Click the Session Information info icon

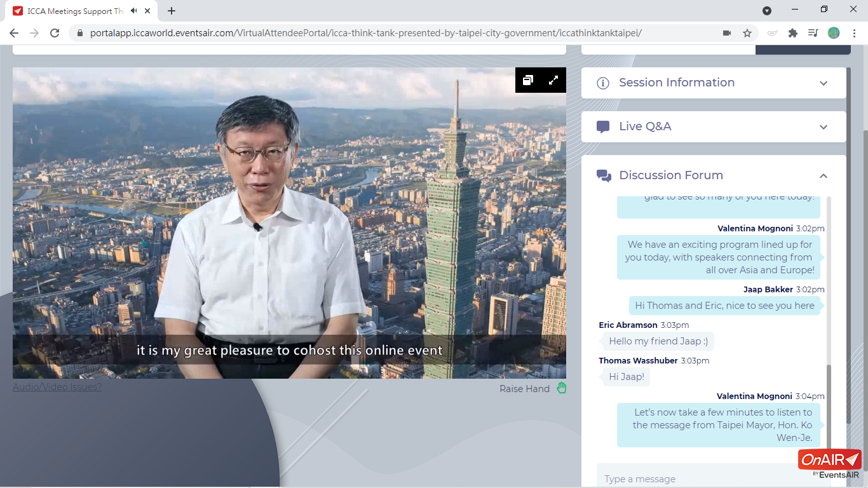point(603,83)
